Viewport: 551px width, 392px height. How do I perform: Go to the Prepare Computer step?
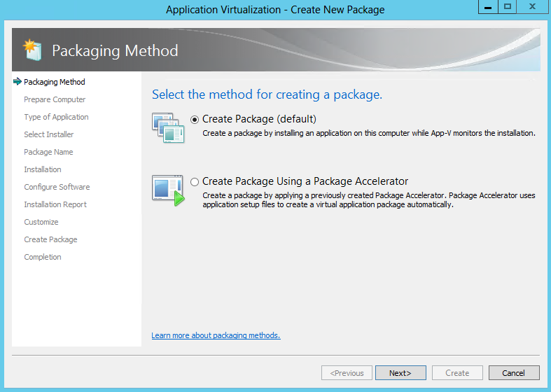55,99
